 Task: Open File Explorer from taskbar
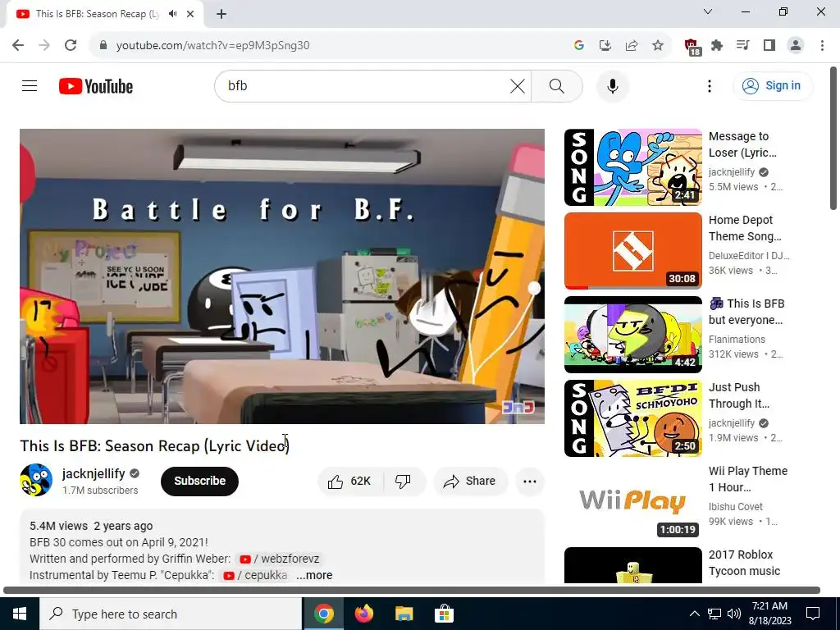click(x=404, y=614)
